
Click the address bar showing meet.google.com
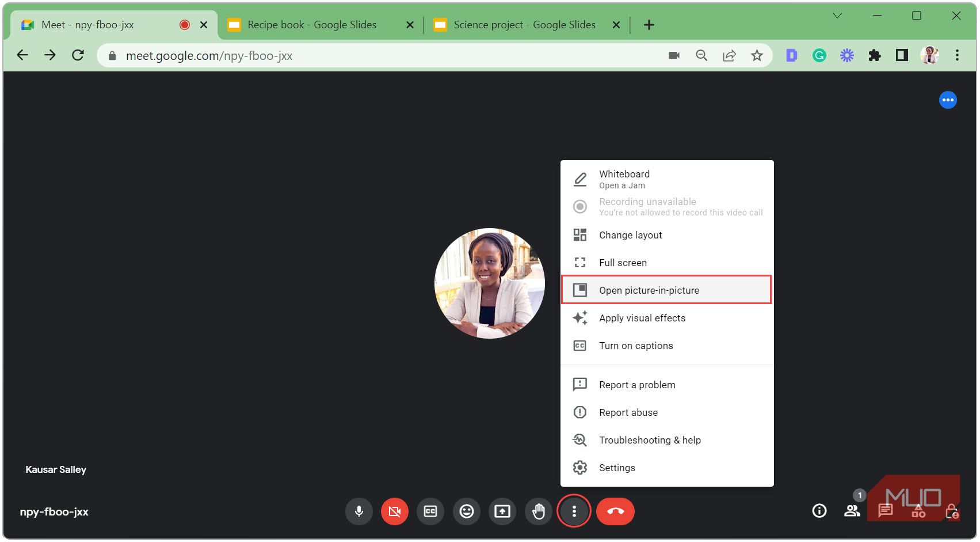tap(211, 55)
